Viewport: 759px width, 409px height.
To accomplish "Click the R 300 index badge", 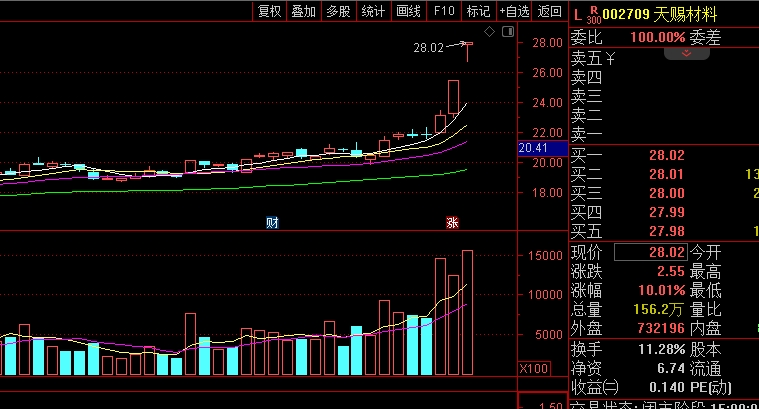I will pos(594,15).
